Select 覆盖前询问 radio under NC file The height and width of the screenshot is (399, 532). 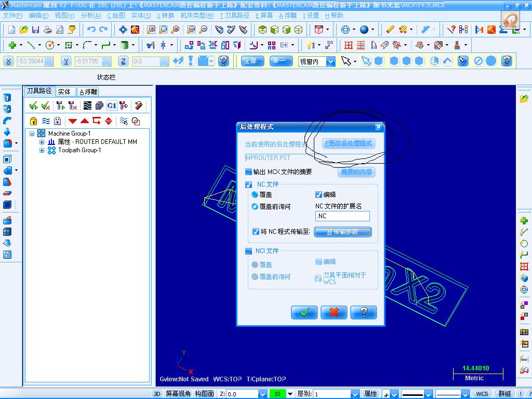coord(255,206)
